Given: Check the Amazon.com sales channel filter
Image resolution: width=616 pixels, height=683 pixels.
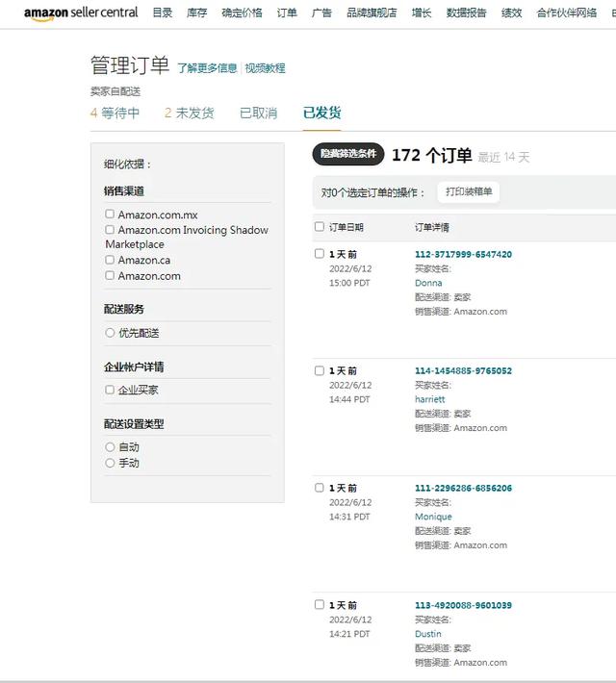Looking at the screenshot, I should pos(110,275).
